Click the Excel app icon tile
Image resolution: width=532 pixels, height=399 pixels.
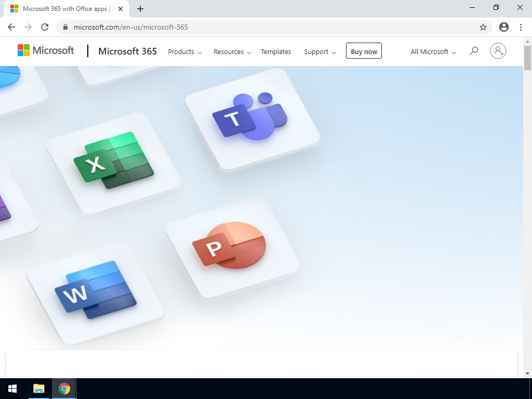113,164
